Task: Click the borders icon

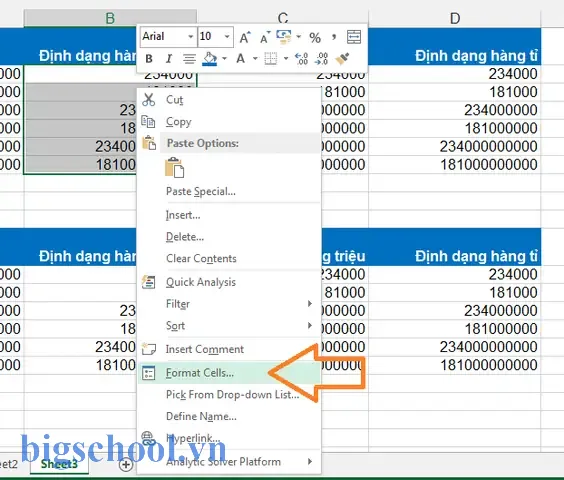Action: point(271,58)
